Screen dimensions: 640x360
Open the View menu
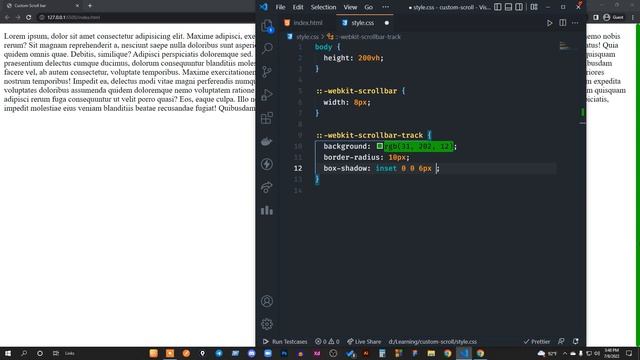350,7
